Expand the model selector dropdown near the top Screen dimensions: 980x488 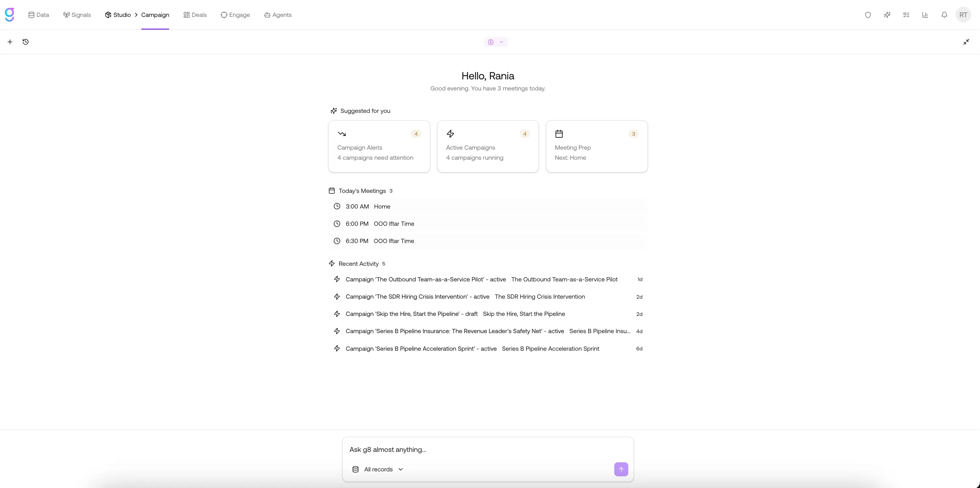click(x=495, y=42)
